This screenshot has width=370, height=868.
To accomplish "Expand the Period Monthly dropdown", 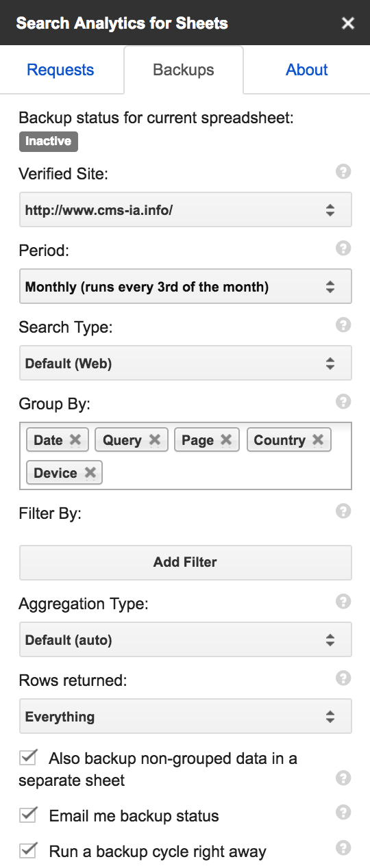I will [x=185, y=286].
